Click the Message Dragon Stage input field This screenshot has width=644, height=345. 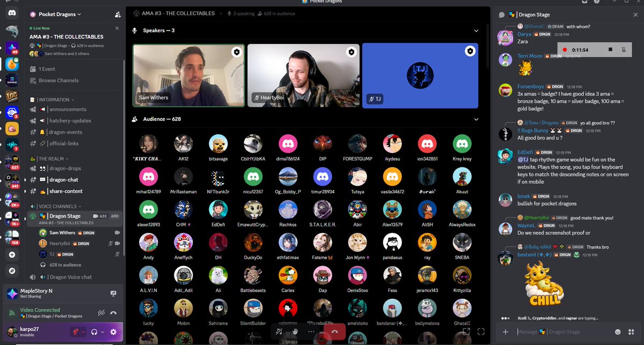(563, 332)
